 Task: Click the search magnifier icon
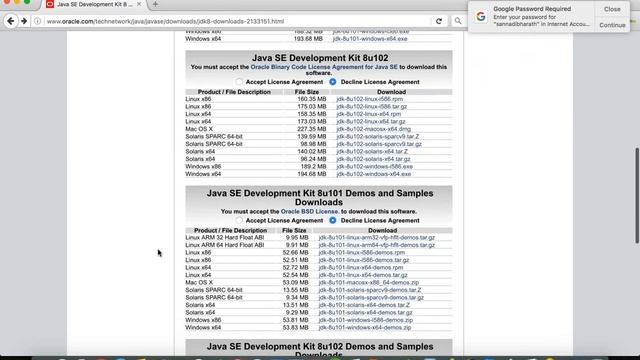pos(458,21)
